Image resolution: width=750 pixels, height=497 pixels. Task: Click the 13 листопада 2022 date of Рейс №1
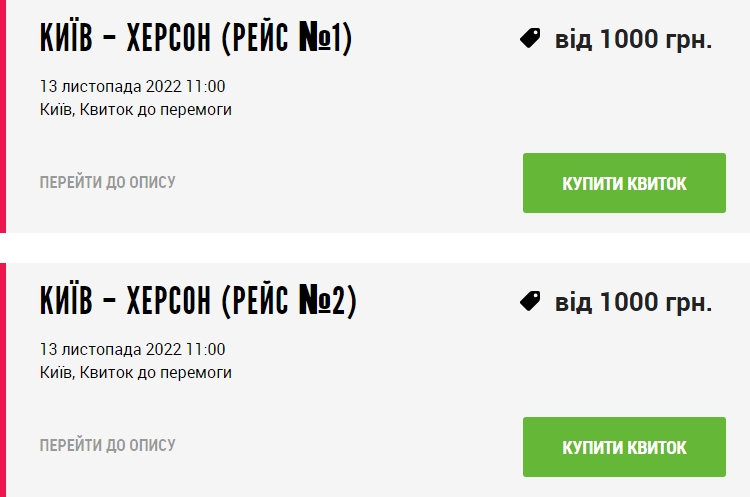(x=132, y=86)
